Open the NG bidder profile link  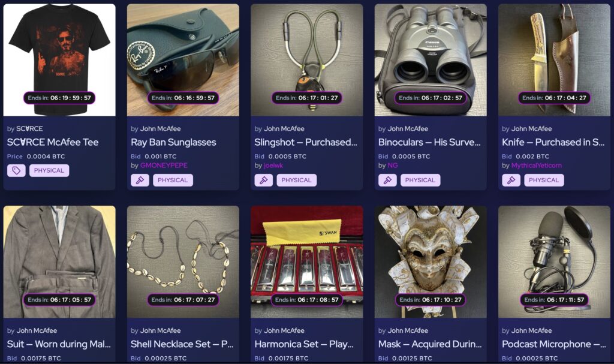click(x=393, y=166)
